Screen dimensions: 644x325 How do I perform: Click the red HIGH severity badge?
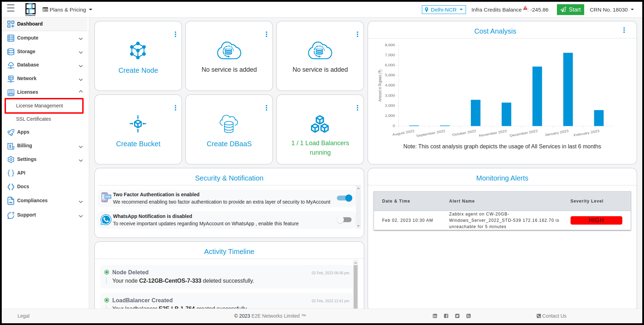pos(596,220)
